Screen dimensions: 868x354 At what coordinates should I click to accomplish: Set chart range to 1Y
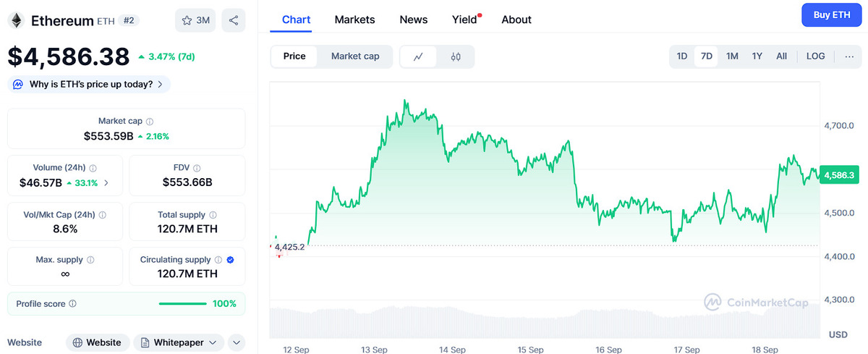pyautogui.click(x=757, y=56)
